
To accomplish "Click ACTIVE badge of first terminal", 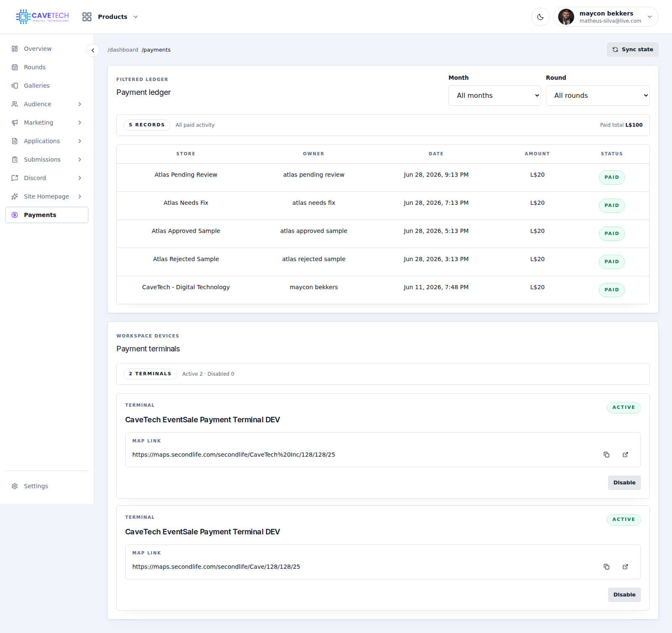I will pos(624,408).
